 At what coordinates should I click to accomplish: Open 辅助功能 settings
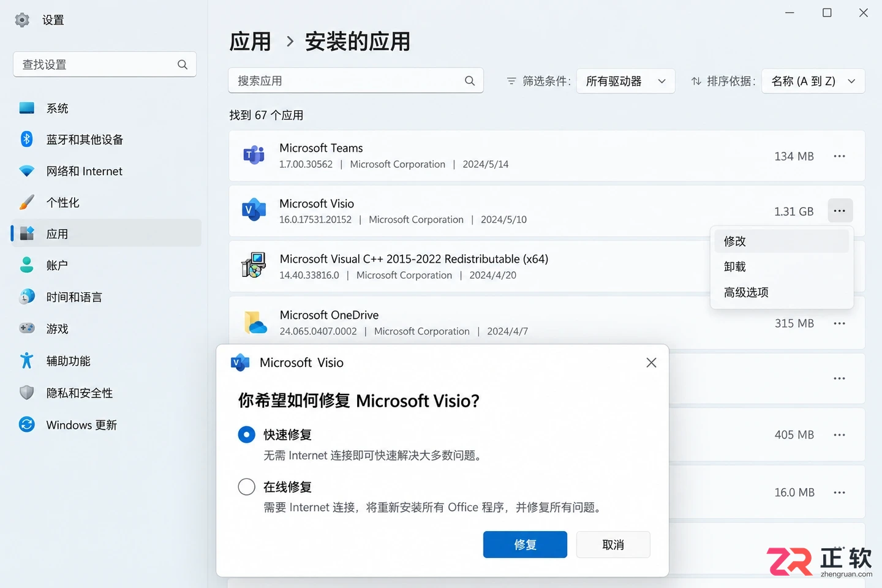tap(106, 361)
